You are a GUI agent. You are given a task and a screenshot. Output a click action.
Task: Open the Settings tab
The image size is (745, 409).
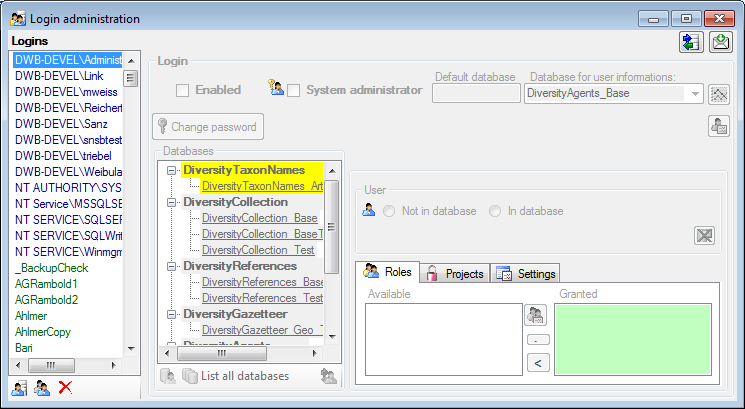(526, 273)
